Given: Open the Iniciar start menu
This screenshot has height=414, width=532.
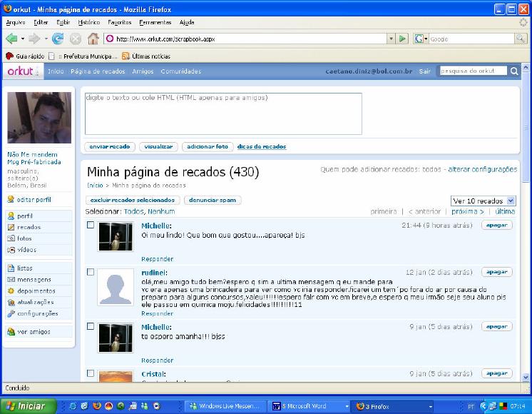Looking at the screenshot, I should 28,406.
